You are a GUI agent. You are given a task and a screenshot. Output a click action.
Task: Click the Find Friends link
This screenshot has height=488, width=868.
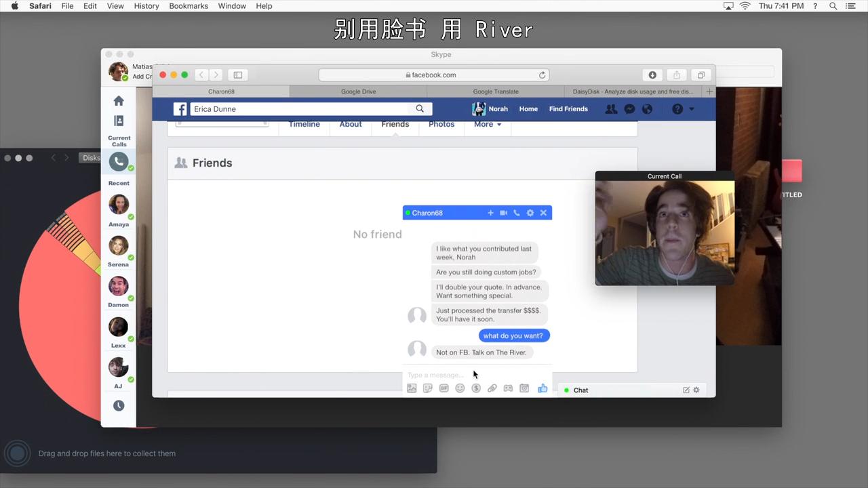[x=568, y=109]
